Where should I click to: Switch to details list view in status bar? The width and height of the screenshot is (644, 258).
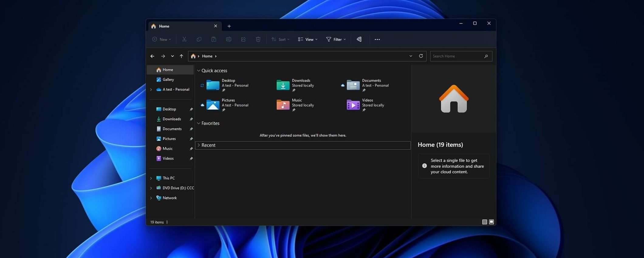pos(485,222)
